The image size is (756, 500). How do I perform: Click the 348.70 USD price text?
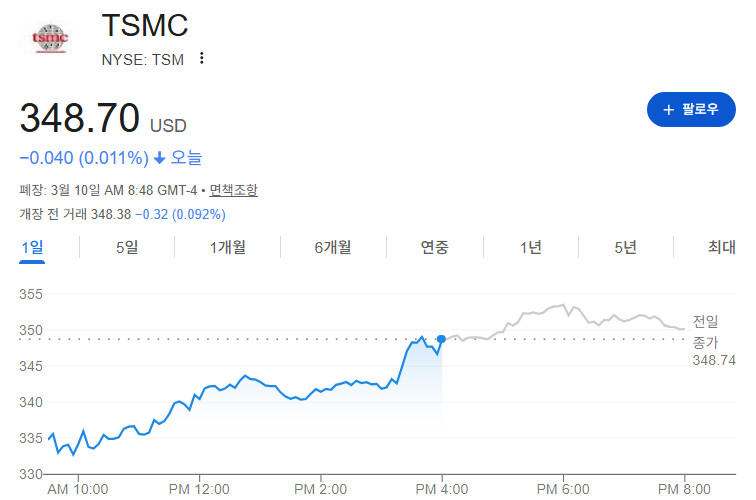click(x=103, y=118)
